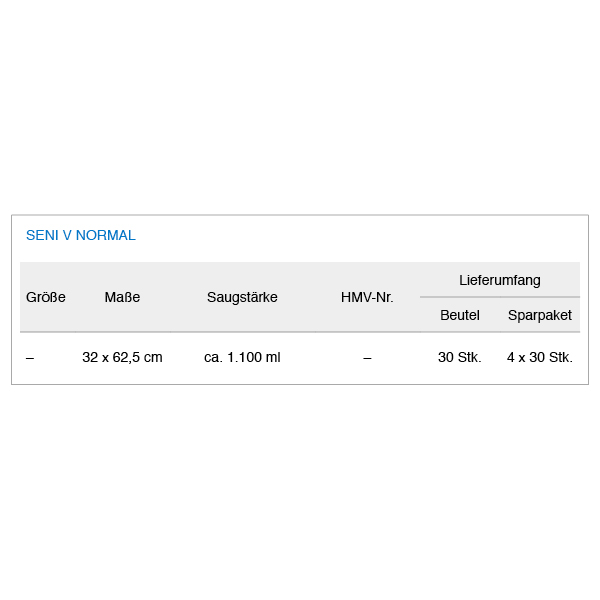Select the 30 Stk. Beutel cell
Viewport: 600px width, 600px height.
click(x=460, y=357)
